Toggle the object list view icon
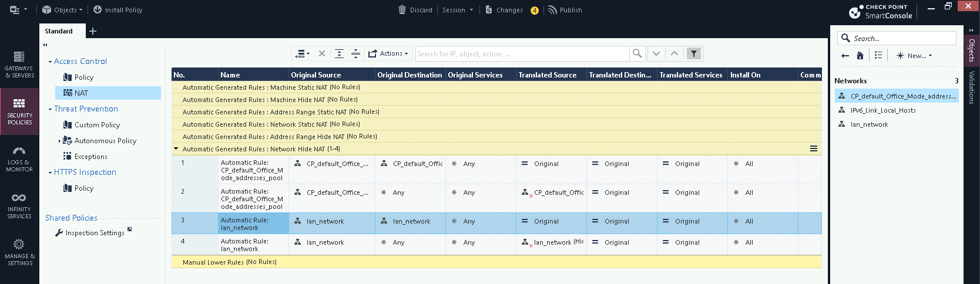Image resolution: width=980 pixels, height=284 pixels. pyautogui.click(x=878, y=56)
